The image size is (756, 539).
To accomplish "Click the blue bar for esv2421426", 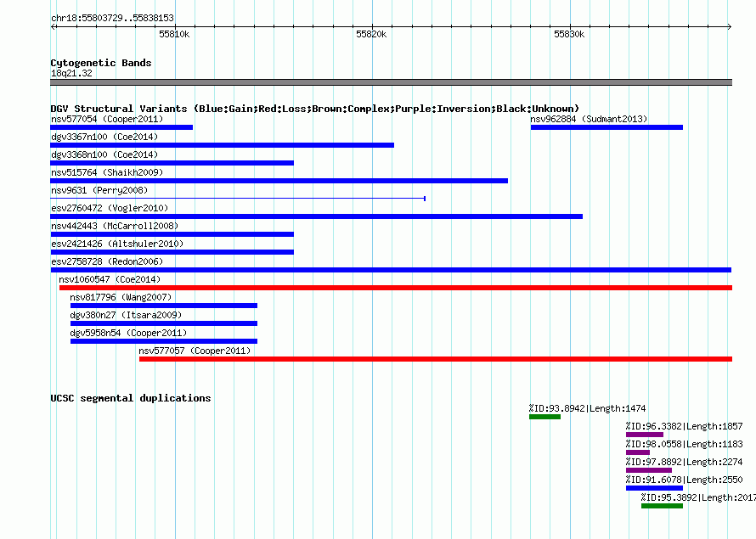I will point(172,252).
